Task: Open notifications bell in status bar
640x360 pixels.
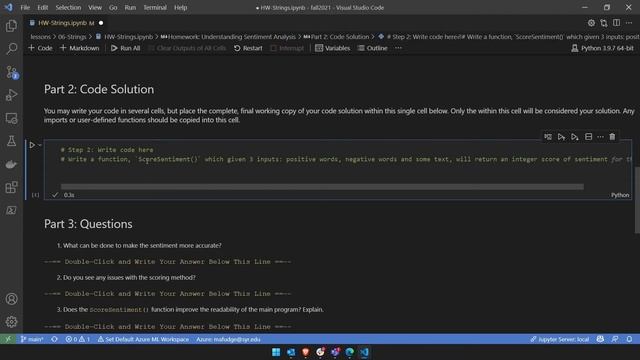Action: click(x=629, y=339)
